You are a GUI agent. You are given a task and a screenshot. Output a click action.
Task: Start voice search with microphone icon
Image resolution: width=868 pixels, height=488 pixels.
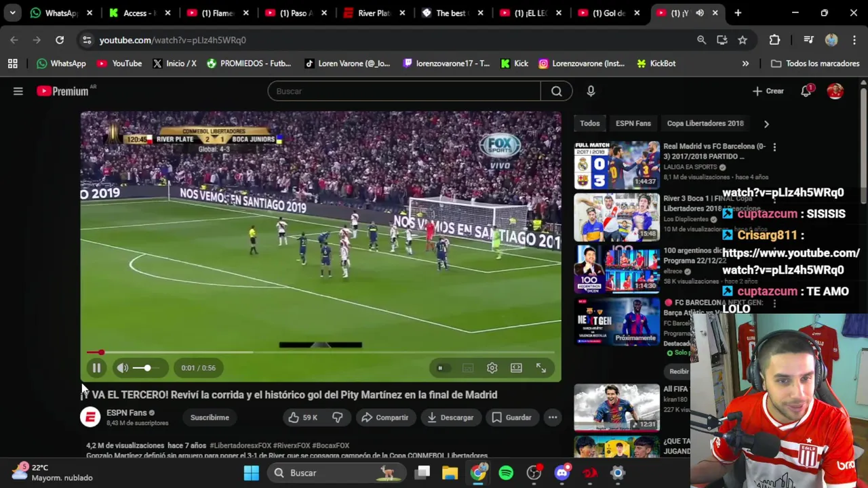(x=591, y=91)
